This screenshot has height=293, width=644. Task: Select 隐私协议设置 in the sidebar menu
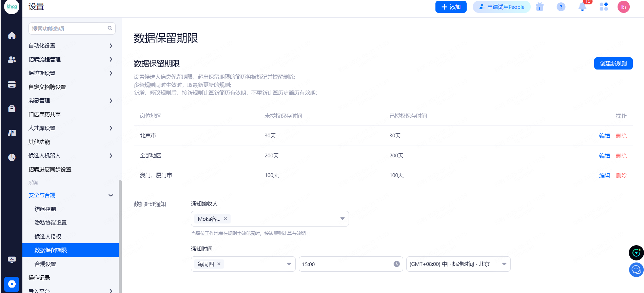(x=51, y=223)
